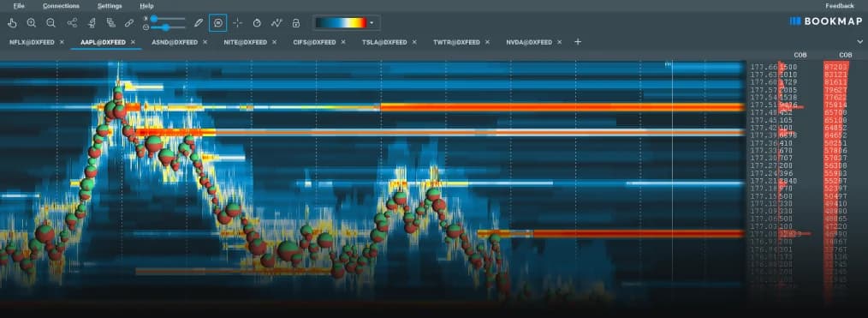Close the TWTR@DXFEED tab
This screenshot has width=868, height=318.
[x=486, y=42]
